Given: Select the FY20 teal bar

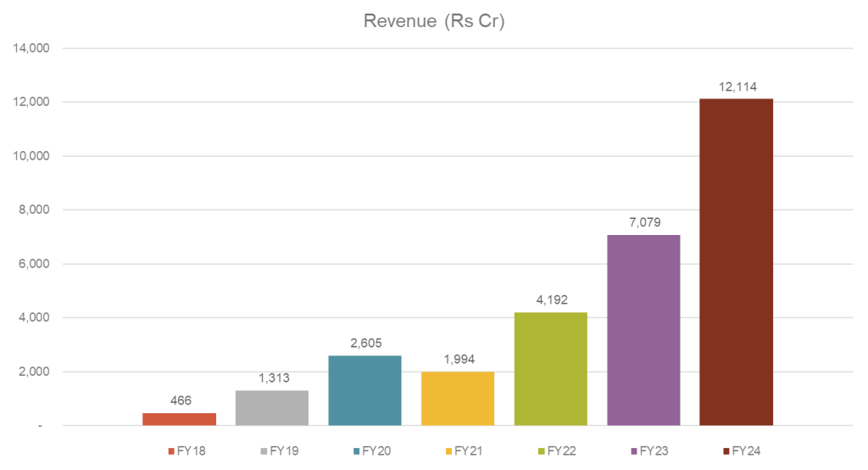Looking at the screenshot, I should (364, 390).
